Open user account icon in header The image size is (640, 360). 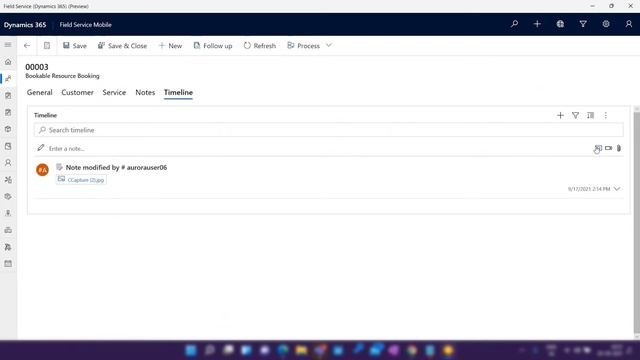tap(629, 24)
